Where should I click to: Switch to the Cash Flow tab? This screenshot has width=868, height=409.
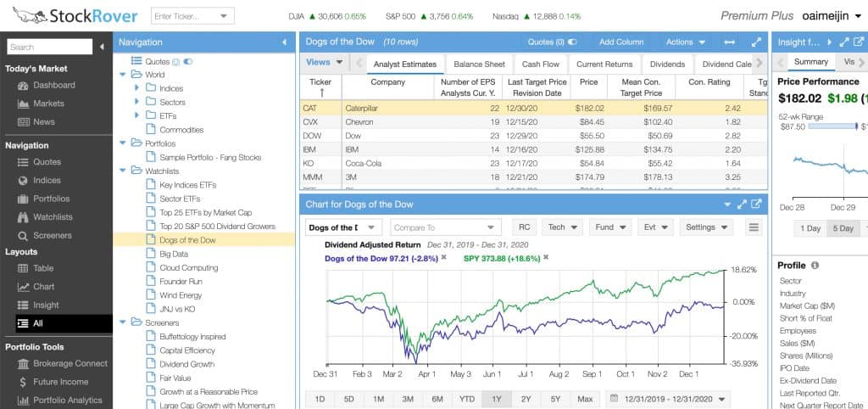540,64
